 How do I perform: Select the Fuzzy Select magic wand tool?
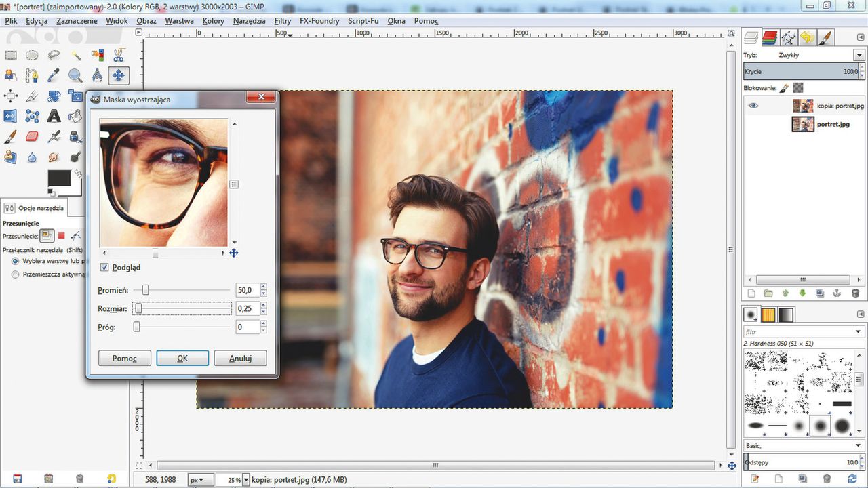pyautogui.click(x=75, y=55)
